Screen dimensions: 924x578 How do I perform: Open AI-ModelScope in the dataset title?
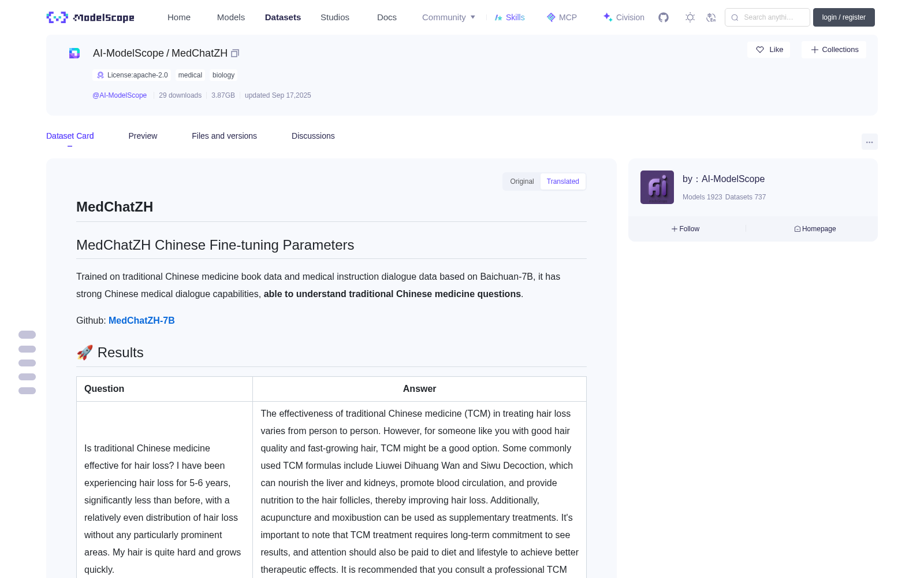click(x=128, y=53)
